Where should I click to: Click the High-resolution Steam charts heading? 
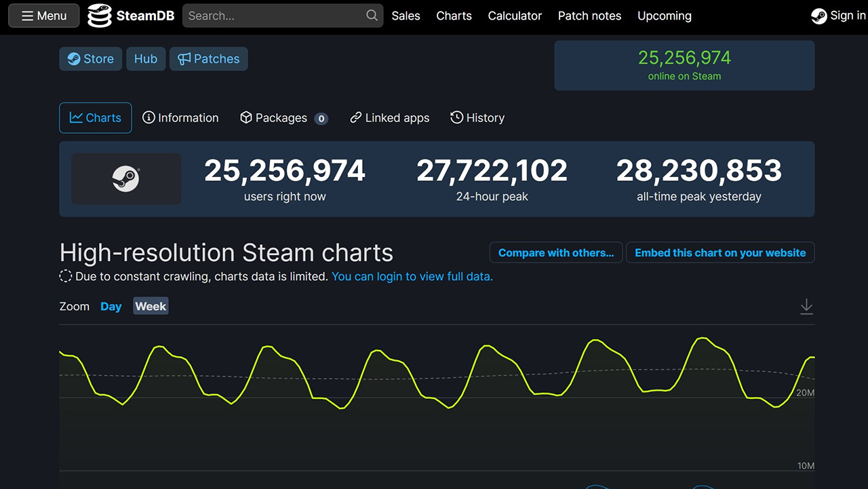point(226,253)
